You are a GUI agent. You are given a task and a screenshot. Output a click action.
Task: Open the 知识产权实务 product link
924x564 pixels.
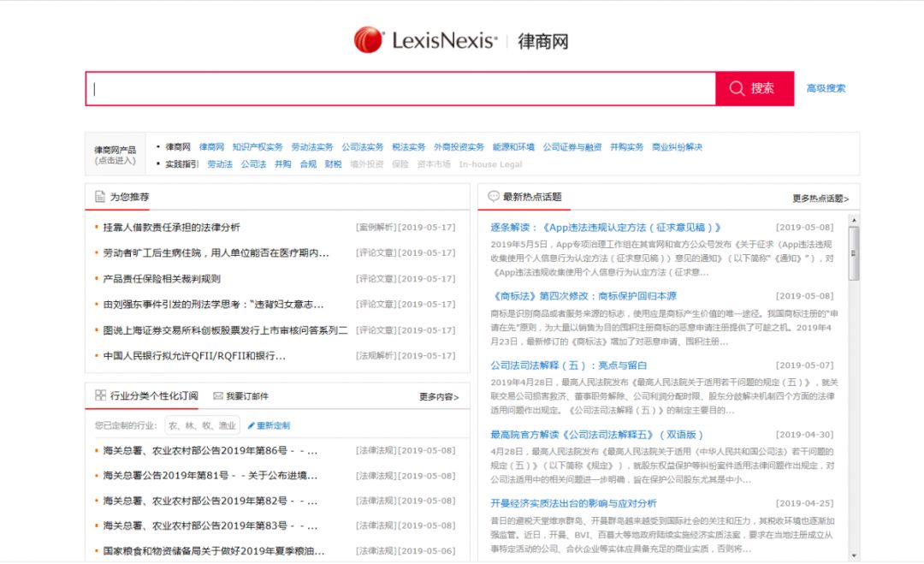tap(258, 147)
